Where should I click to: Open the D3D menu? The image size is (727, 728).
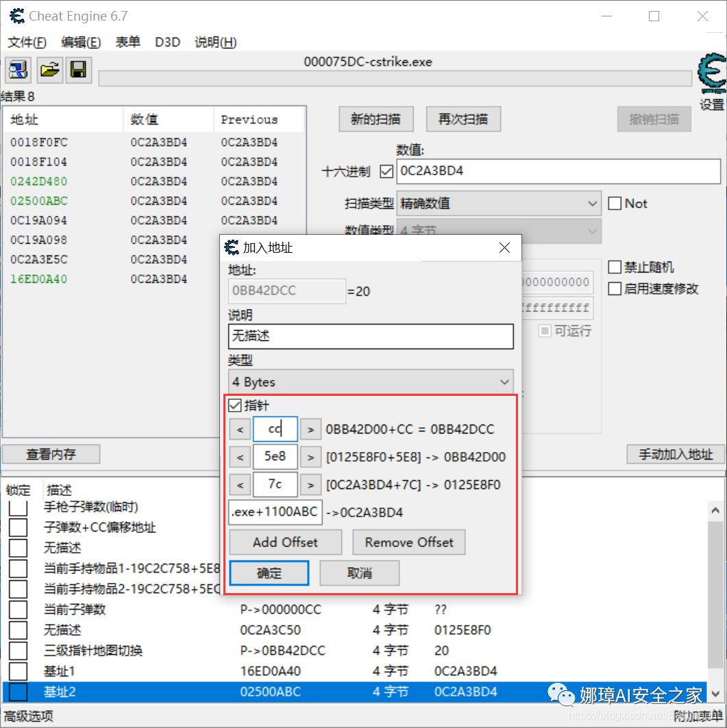click(x=167, y=42)
